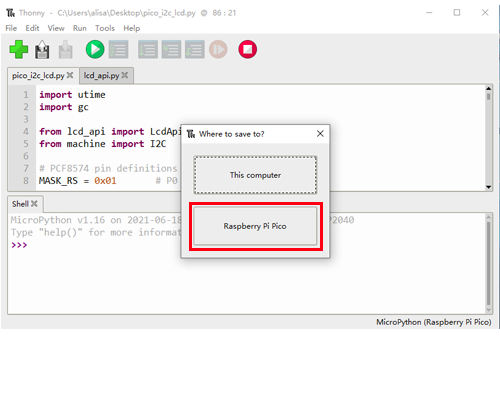The width and height of the screenshot is (500, 400).
Task: Maximize the Thonny window
Action: click(457, 13)
